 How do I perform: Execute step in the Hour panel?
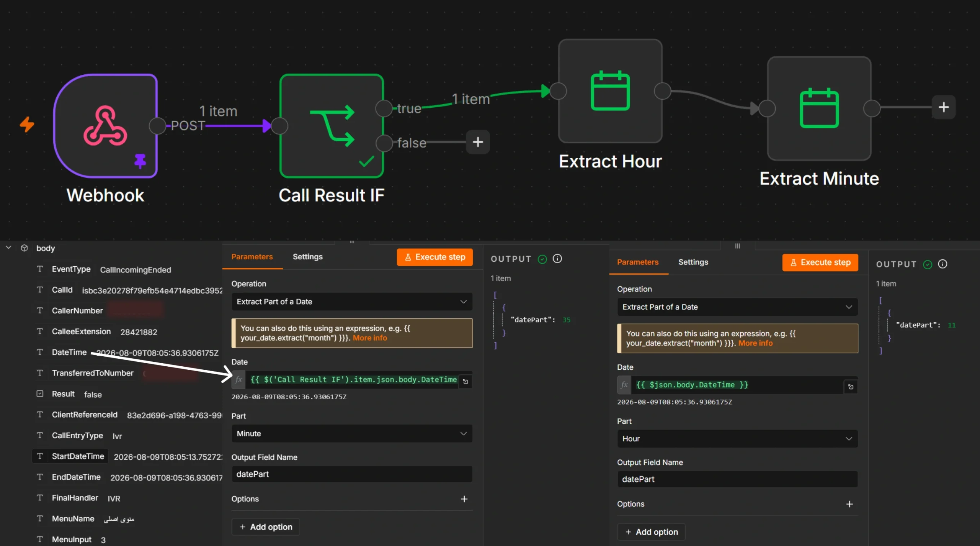(820, 262)
